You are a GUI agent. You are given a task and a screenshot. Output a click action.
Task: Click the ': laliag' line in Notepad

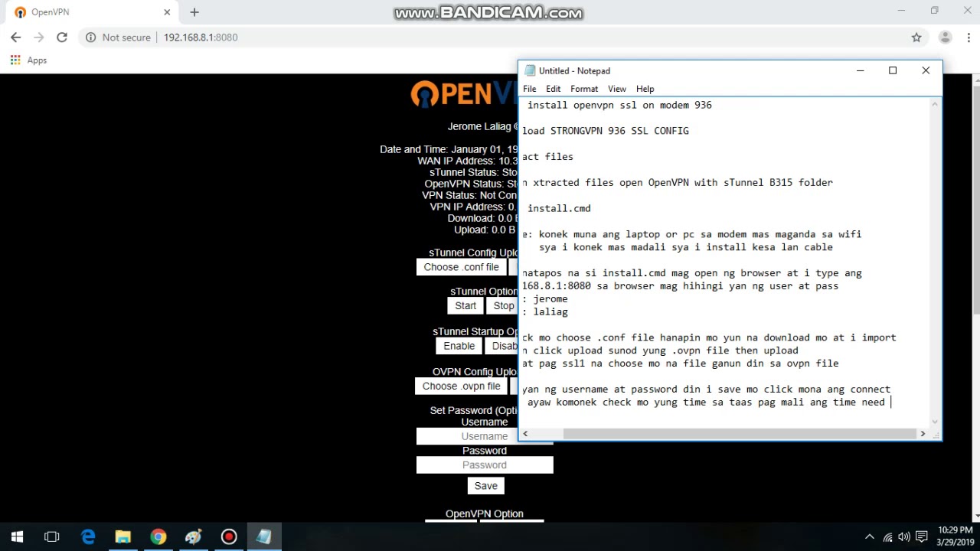pos(545,311)
